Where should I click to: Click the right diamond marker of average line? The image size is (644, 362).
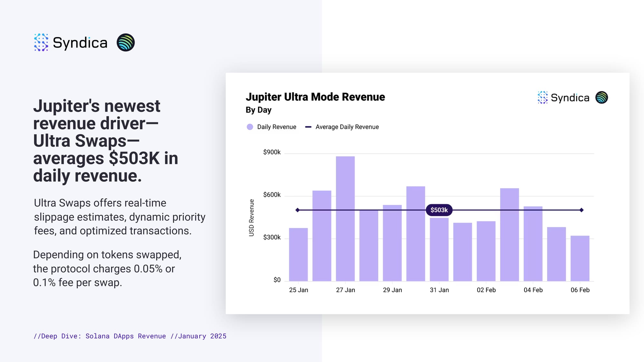(582, 210)
